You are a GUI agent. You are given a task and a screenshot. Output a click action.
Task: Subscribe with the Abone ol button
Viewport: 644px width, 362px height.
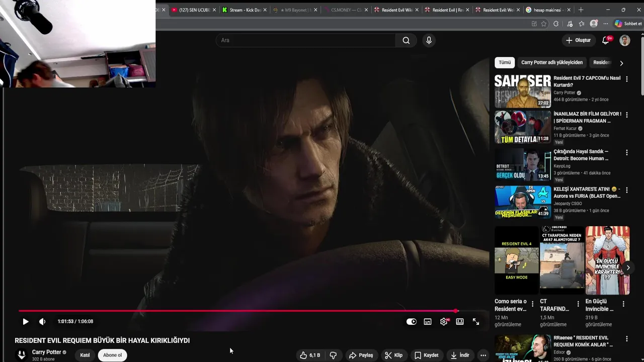coord(112,355)
